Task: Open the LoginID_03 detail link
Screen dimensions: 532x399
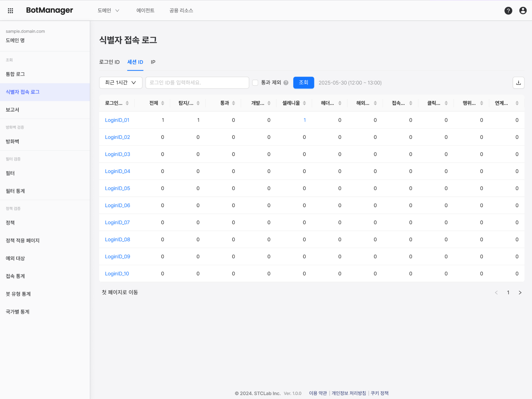Action: 117,154
